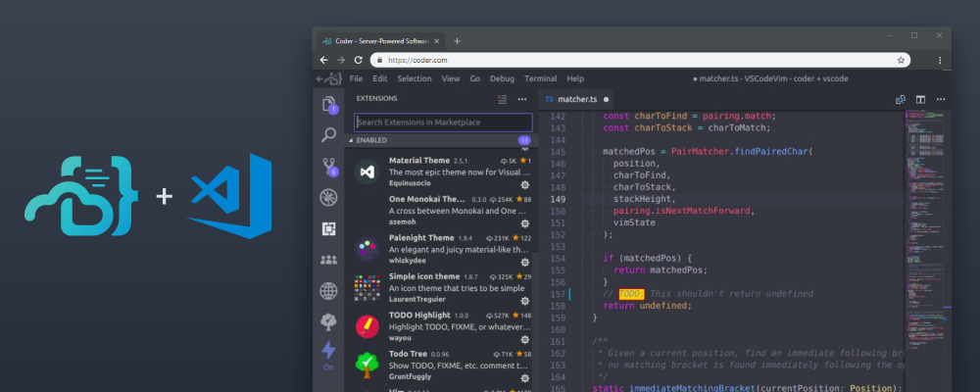Open manage gear for Material Theme

tap(525, 184)
